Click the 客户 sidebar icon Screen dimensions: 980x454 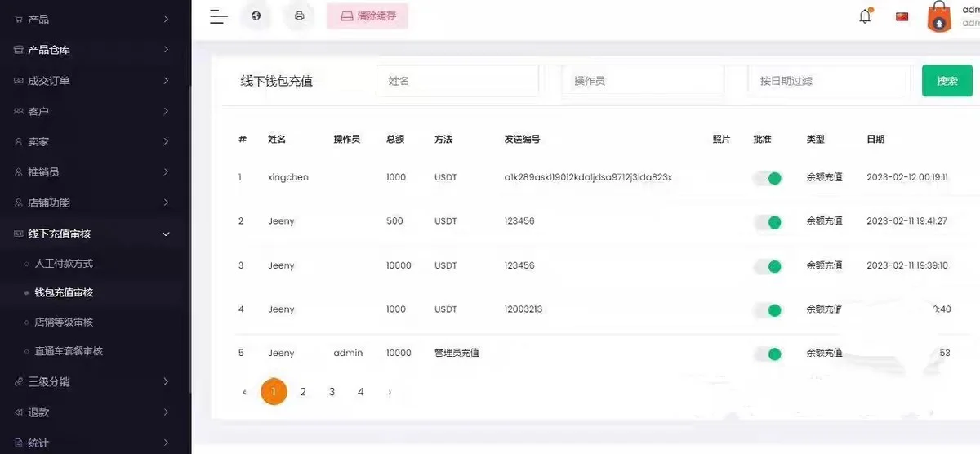[x=18, y=111]
